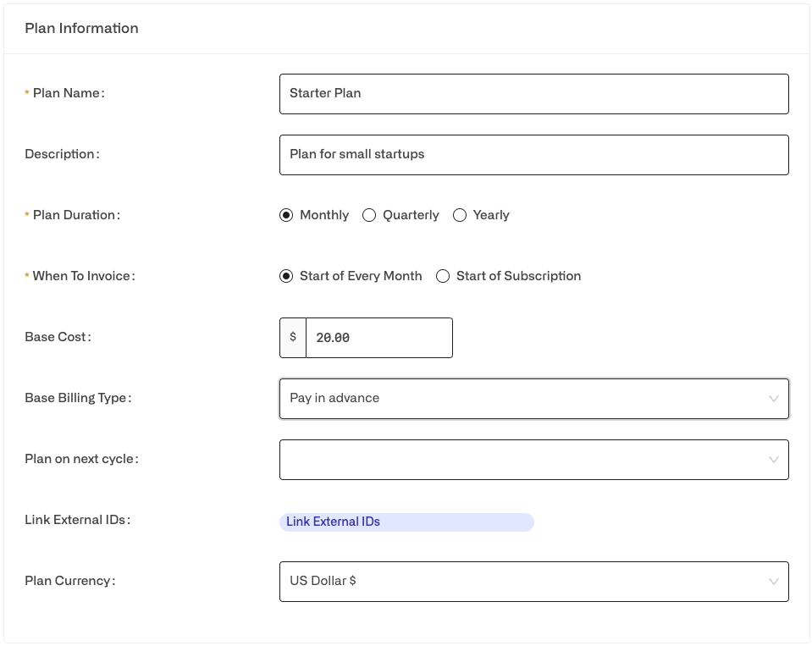Viewport: 812px width, 646px height.
Task: Click the Base Cost amount field 20.00
Action: point(379,338)
